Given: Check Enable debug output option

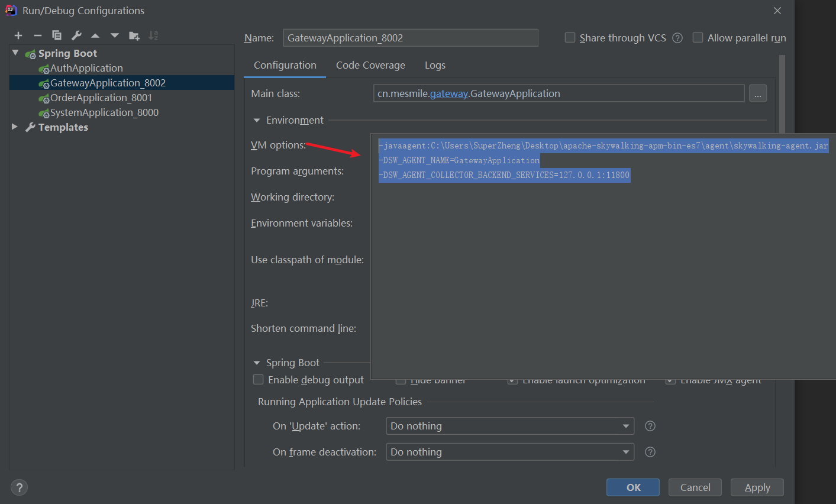Looking at the screenshot, I should pyautogui.click(x=259, y=380).
